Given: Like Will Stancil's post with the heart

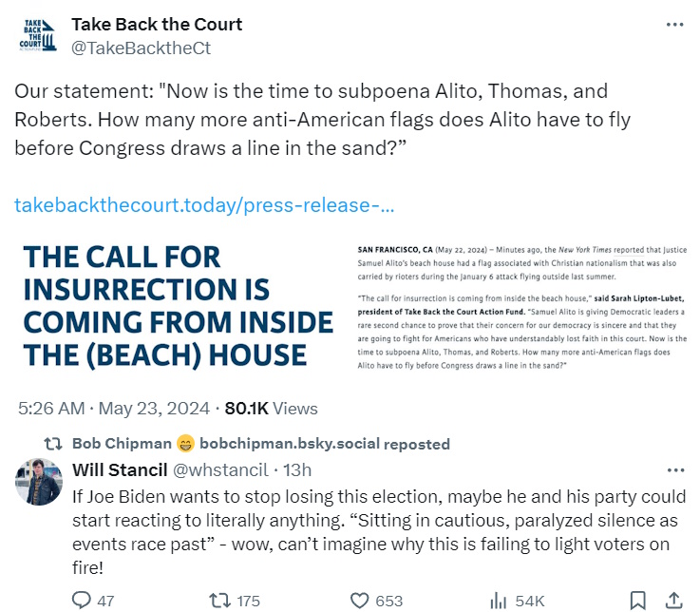Looking at the screenshot, I should (x=359, y=601).
